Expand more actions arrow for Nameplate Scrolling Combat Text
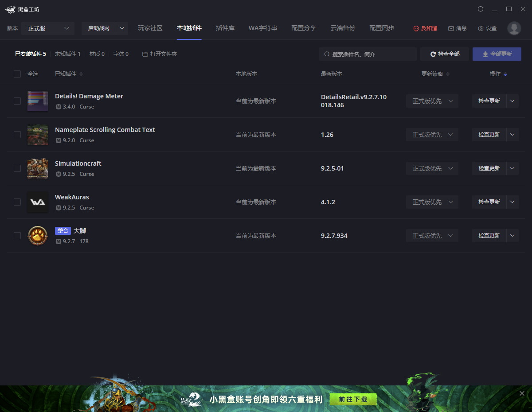Image resolution: width=532 pixels, height=412 pixels. pyautogui.click(x=512, y=135)
